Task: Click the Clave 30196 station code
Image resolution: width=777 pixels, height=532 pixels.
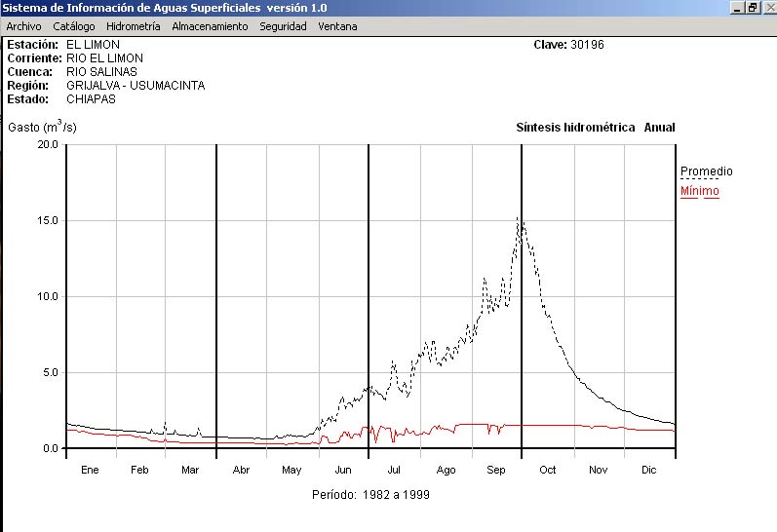Action: click(x=568, y=45)
